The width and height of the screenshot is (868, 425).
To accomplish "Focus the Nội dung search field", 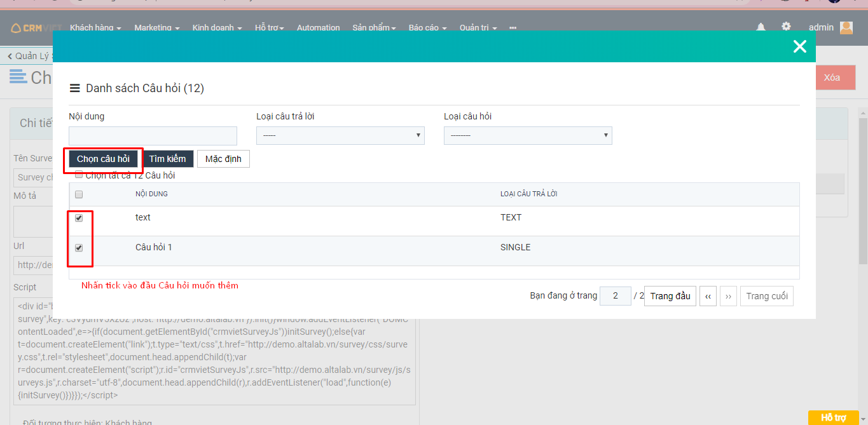I will (x=153, y=136).
